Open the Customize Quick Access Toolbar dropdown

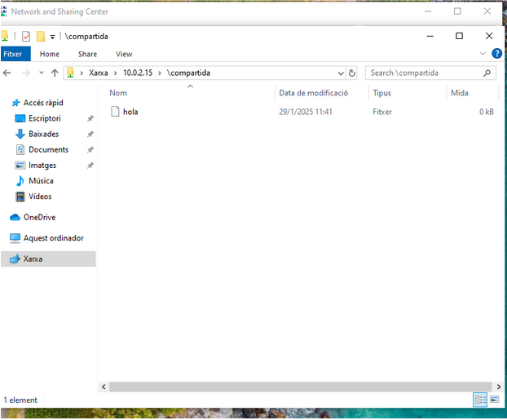point(52,37)
